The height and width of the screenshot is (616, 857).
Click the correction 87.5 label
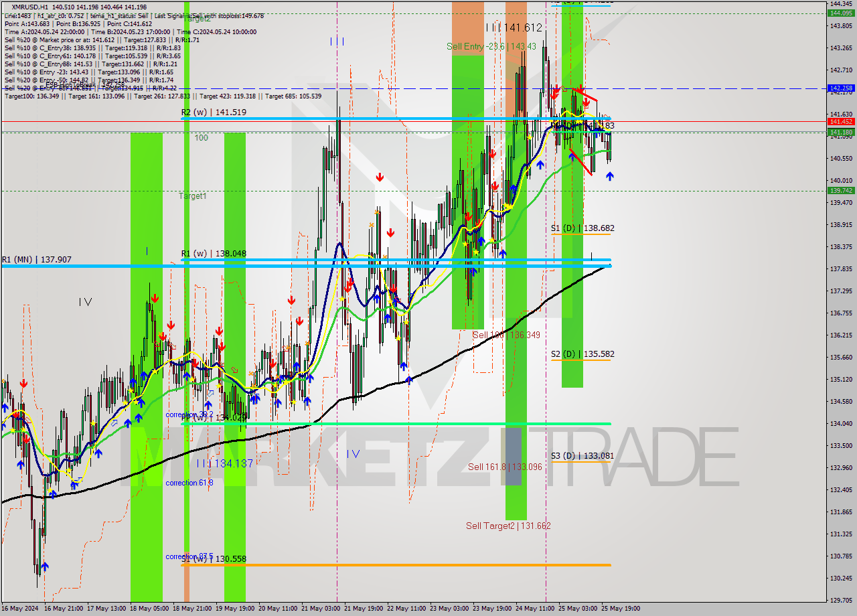point(189,556)
